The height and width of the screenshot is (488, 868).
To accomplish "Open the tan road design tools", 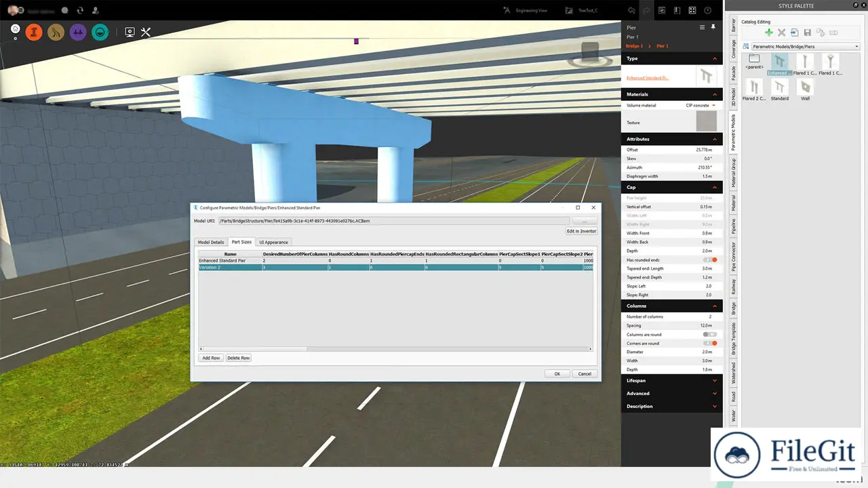I will (56, 32).
